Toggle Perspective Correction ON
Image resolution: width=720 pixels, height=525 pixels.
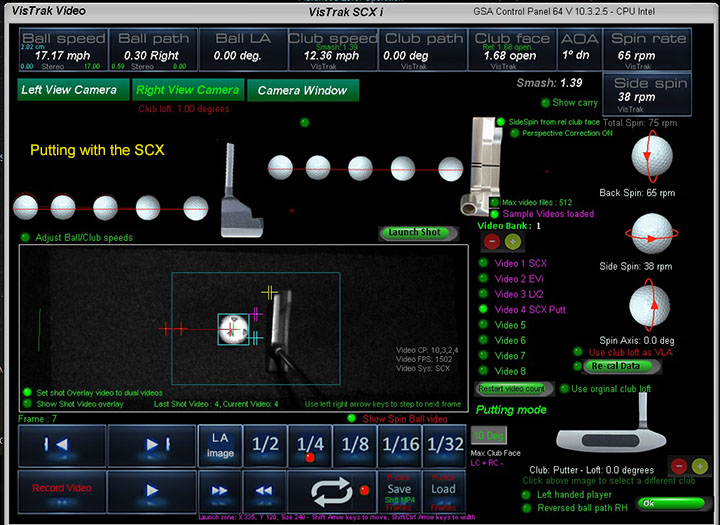(x=514, y=133)
